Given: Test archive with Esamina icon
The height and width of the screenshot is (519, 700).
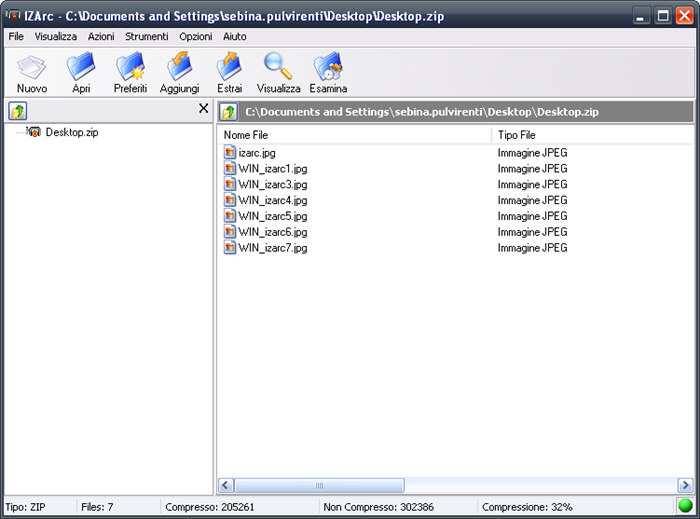Looking at the screenshot, I should 328,66.
